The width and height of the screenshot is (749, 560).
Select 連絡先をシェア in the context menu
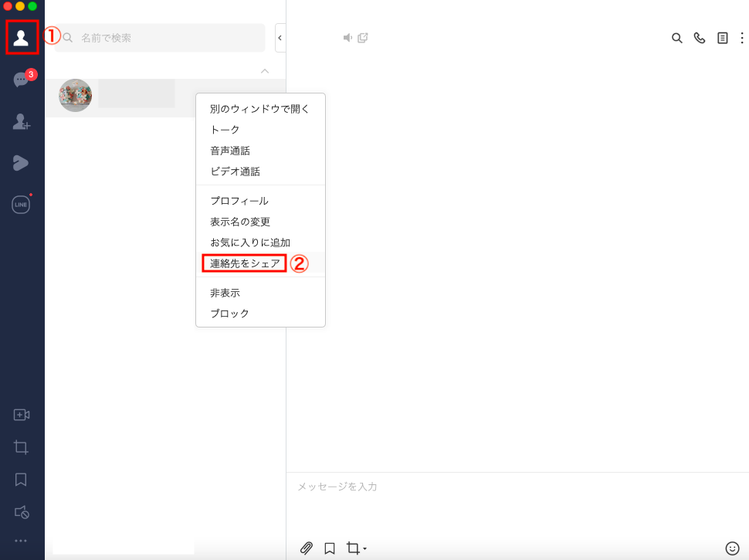point(243,263)
